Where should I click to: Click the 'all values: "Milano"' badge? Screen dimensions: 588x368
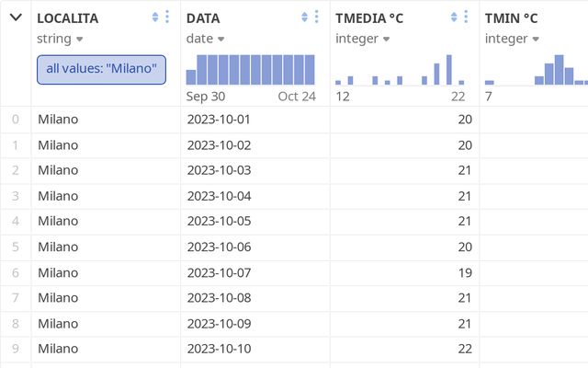101,69
